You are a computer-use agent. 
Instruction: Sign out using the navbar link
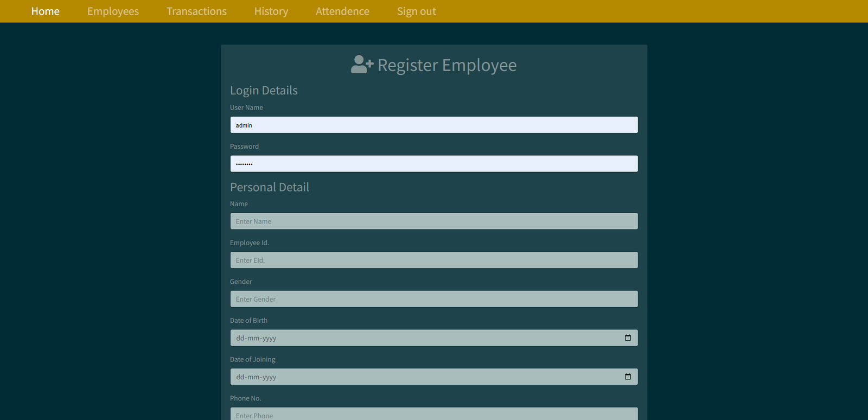tap(416, 11)
